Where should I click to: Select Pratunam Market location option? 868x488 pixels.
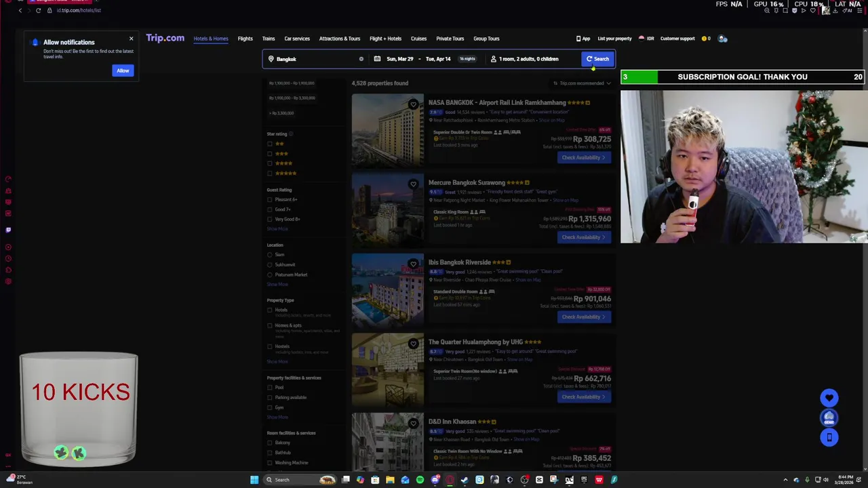[270, 274]
